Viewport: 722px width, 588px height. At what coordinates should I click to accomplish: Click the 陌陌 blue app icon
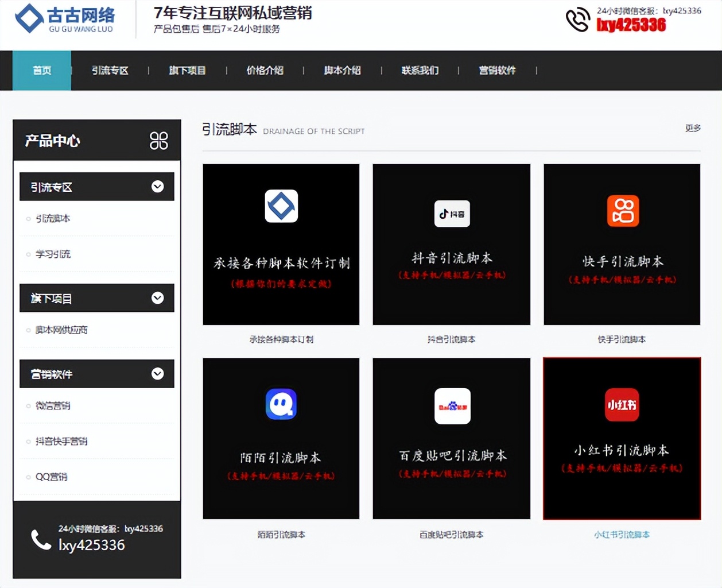click(281, 404)
